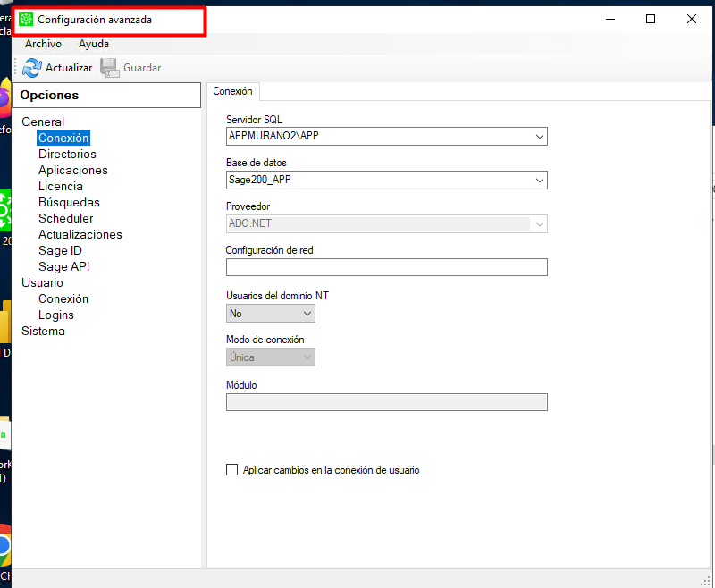Close the Configuración avanzada window
The height and width of the screenshot is (588, 715).
tap(692, 19)
